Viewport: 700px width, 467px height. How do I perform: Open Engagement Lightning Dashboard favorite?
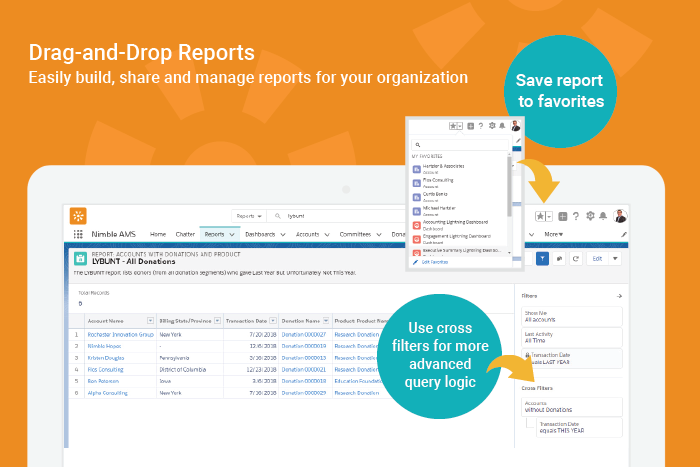[x=459, y=239]
